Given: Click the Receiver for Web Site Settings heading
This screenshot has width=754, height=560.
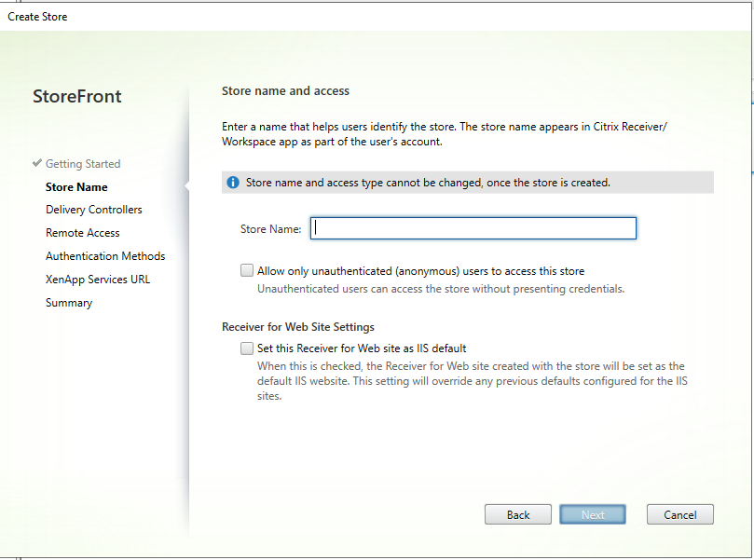Looking at the screenshot, I should (x=298, y=327).
